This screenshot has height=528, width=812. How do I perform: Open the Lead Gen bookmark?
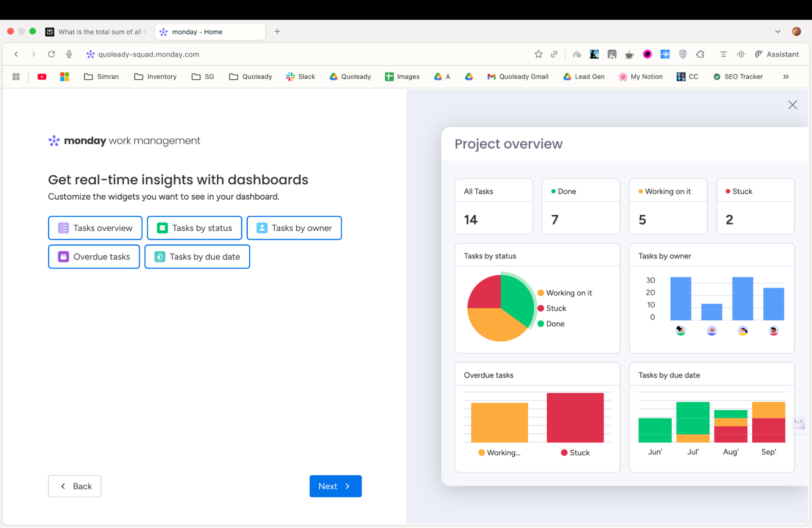583,76
